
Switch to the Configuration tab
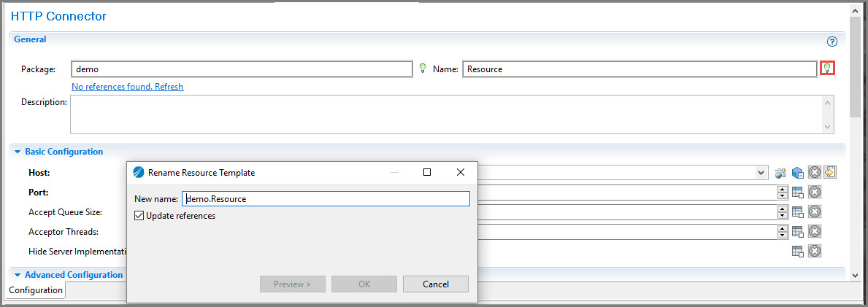tap(36, 290)
